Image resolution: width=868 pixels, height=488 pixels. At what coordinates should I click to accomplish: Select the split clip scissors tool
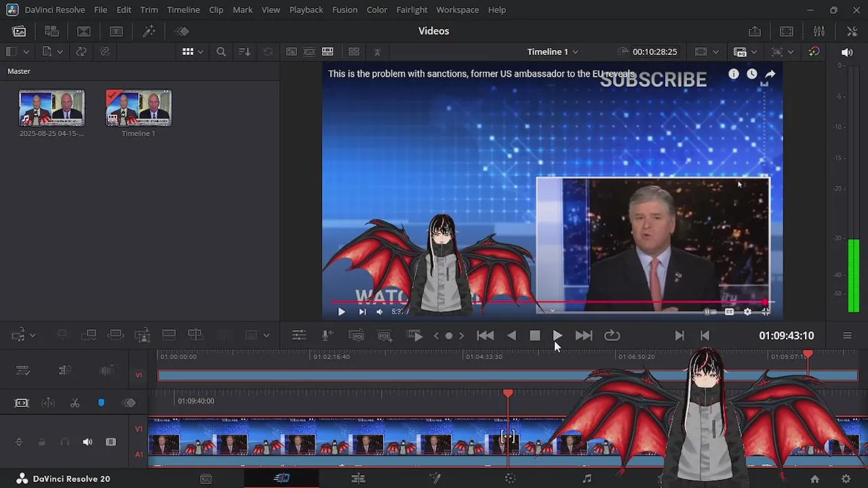point(75,403)
